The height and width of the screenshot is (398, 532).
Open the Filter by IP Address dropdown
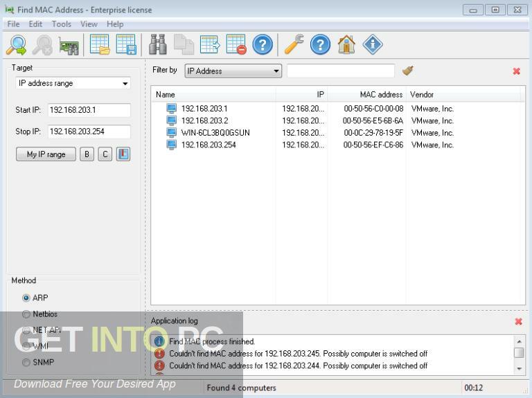[233, 71]
